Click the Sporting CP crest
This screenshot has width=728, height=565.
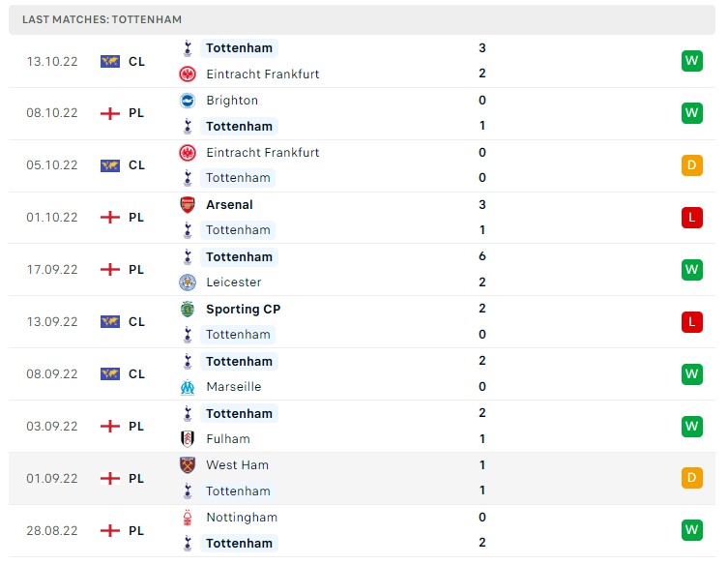(188, 309)
